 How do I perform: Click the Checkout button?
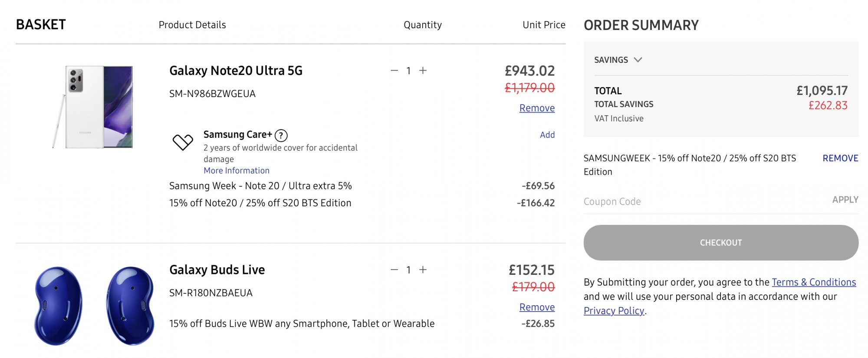coord(721,243)
